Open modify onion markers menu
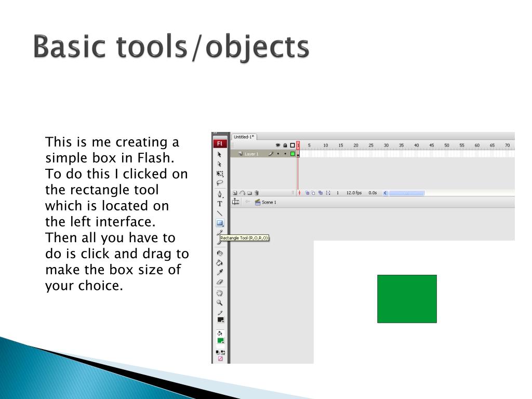Image resolution: width=532 pixels, height=399 pixels. 328,193
